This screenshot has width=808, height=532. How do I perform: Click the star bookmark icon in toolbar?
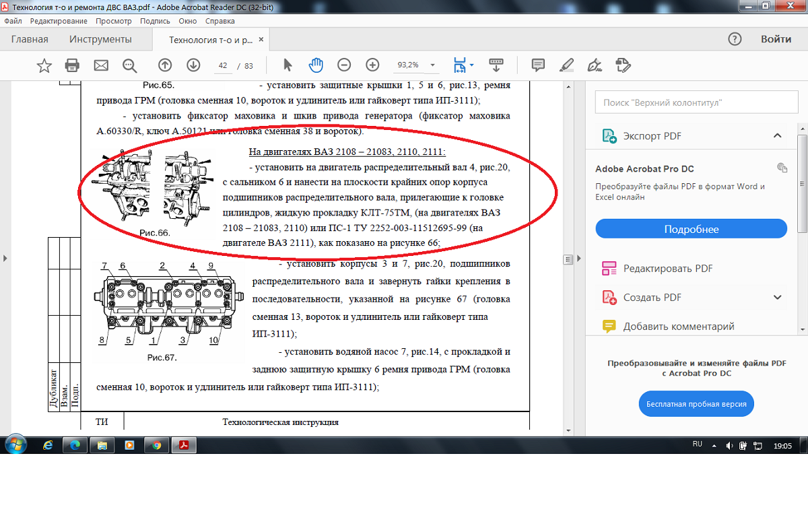pos(44,65)
